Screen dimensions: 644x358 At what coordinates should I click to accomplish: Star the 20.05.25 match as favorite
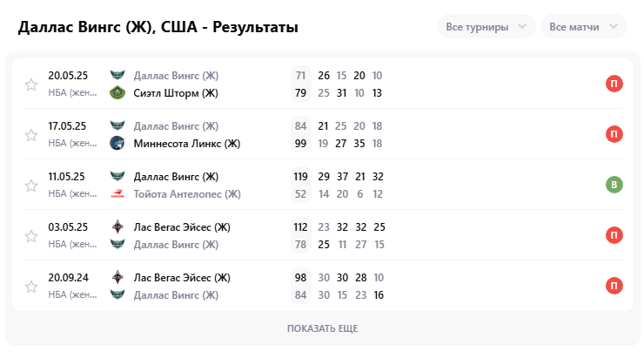pyautogui.click(x=31, y=84)
